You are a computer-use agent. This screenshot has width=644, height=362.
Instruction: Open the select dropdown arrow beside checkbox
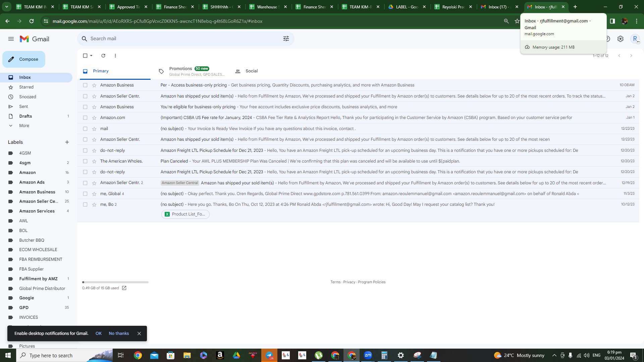click(91, 56)
